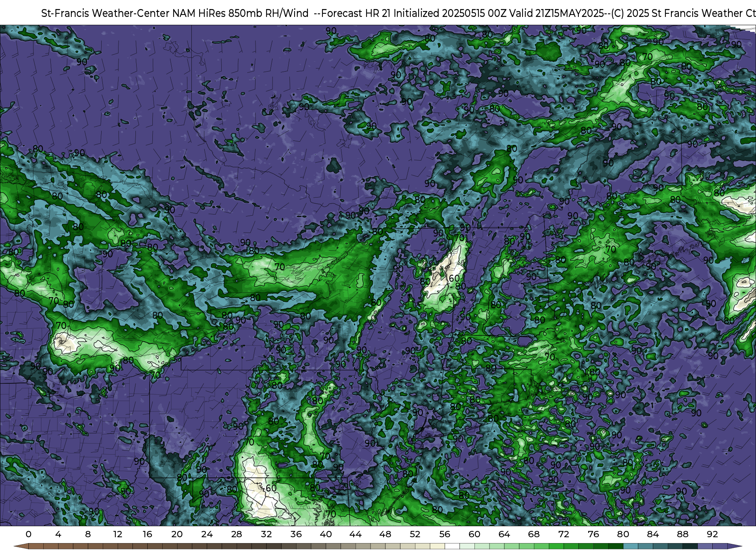756x551 pixels.
Task: Click the colorbar tick label '36'
Action: click(x=296, y=534)
